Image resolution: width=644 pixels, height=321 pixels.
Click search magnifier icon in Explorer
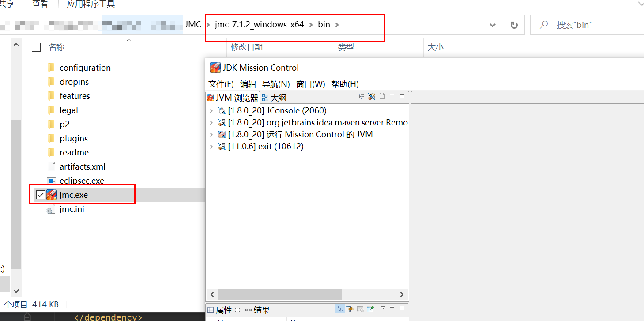[544, 25]
